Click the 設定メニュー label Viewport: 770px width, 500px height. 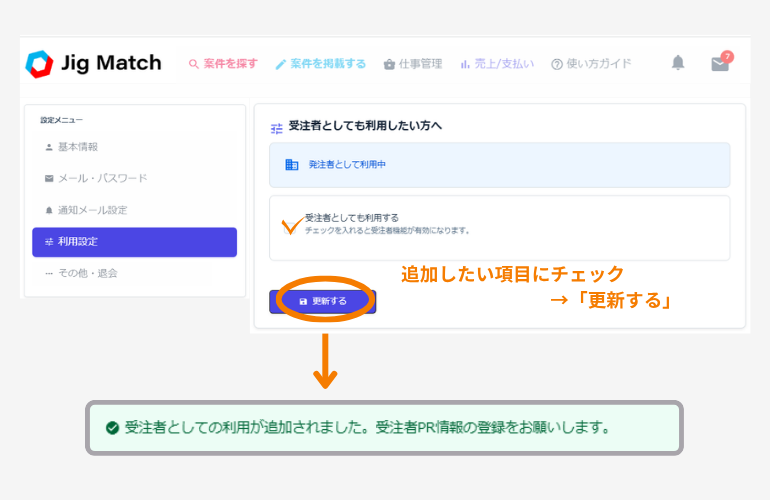(61, 120)
